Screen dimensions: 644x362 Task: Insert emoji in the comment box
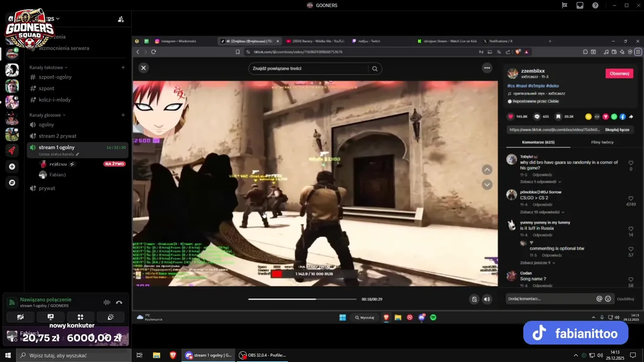[608, 299]
